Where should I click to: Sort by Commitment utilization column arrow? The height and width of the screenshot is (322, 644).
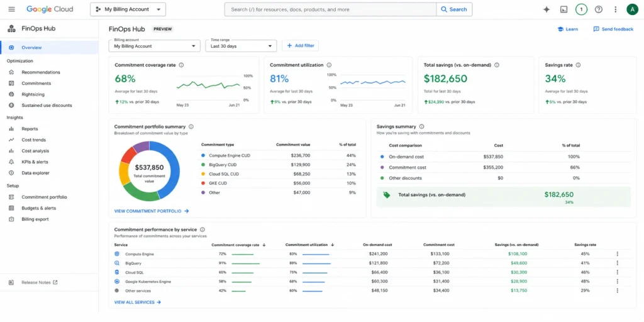(332, 245)
